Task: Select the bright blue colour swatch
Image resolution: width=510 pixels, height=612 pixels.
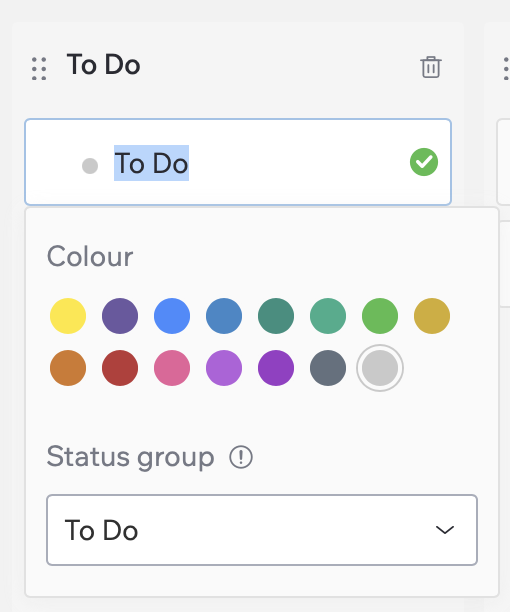Action: [x=172, y=316]
